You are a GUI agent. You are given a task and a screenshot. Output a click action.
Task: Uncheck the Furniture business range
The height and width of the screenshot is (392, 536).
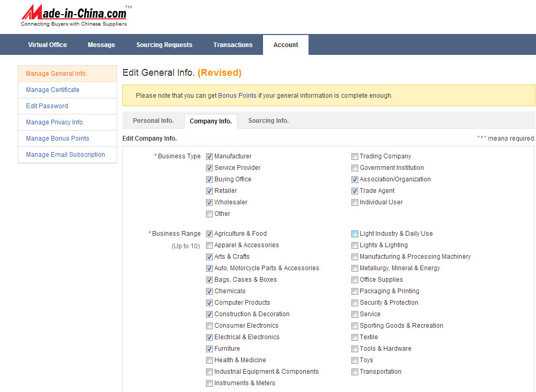(x=210, y=349)
